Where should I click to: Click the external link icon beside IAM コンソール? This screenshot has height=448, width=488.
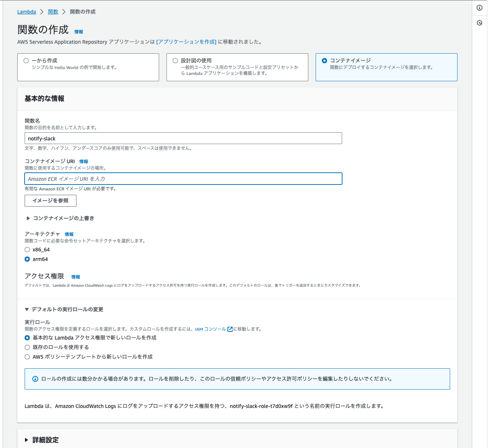(x=230, y=329)
